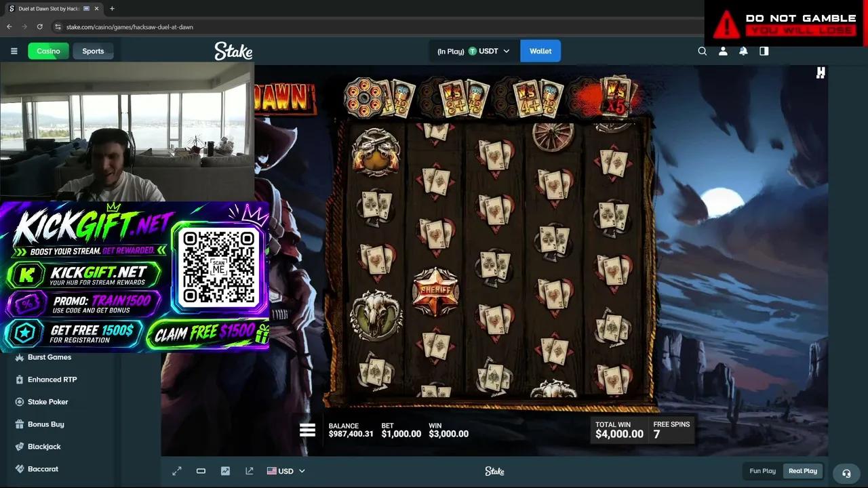This screenshot has height=488, width=868.
Task: Click the Hacksaw logo in game corner
Action: tap(821, 73)
